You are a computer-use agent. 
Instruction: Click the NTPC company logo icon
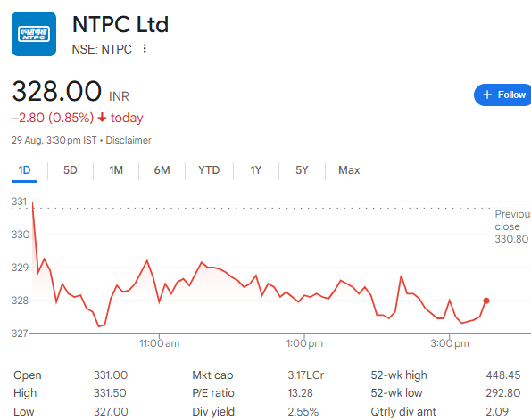(x=34, y=34)
